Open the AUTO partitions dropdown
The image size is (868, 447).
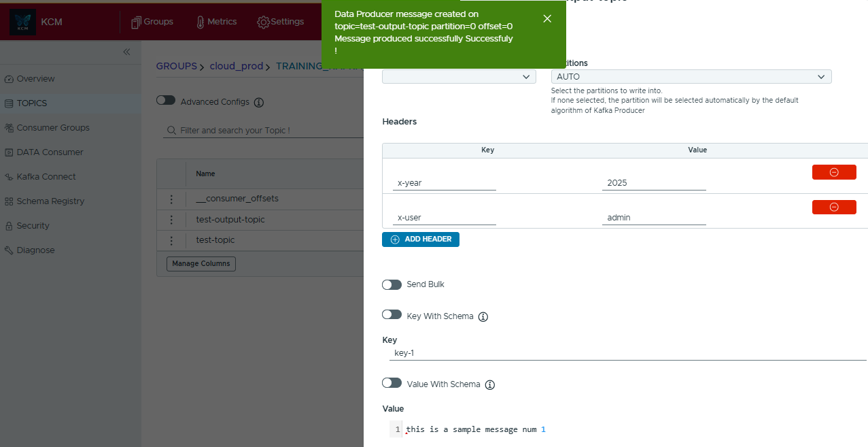click(691, 77)
